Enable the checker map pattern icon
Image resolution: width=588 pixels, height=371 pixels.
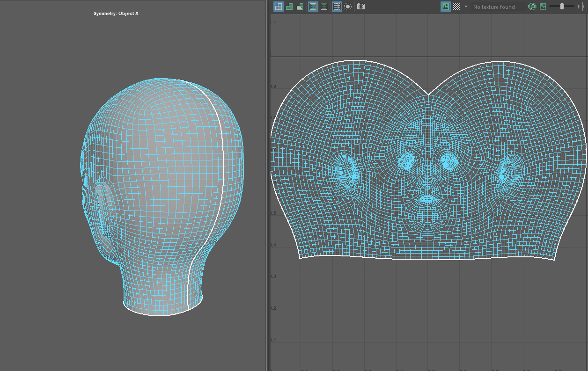point(456,7)
